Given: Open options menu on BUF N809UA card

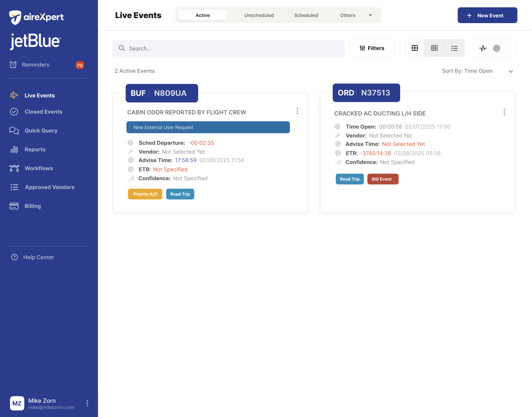Looking at the screenshot, I should [297, 111].
